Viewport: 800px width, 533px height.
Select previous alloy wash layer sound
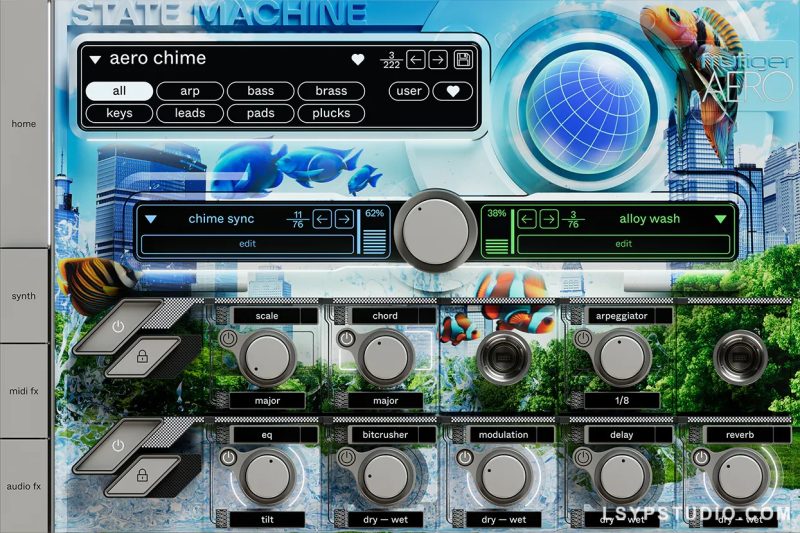527,219
